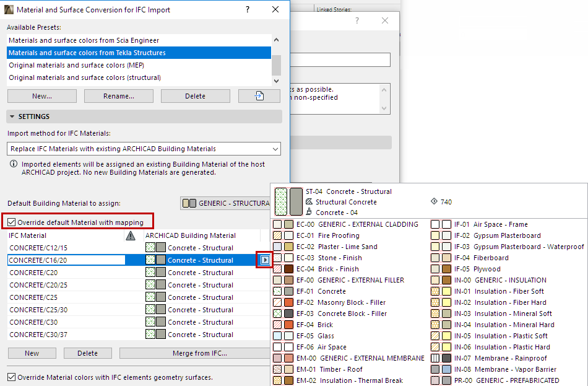Choose IN-08 Membrane - Vapor Barrier

point(494,369)
